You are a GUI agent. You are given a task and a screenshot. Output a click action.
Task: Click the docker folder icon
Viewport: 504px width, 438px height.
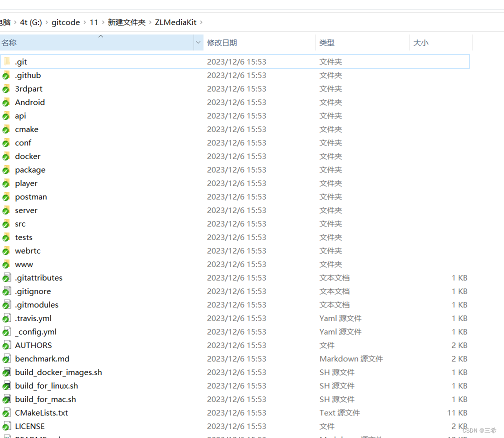(x=6, y=156)
